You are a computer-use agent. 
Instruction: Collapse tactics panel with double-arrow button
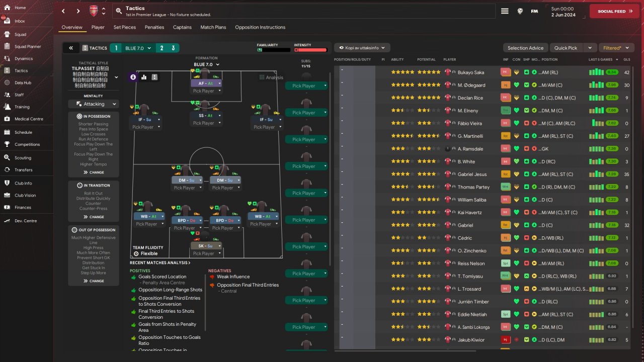[x=71, y=48]
